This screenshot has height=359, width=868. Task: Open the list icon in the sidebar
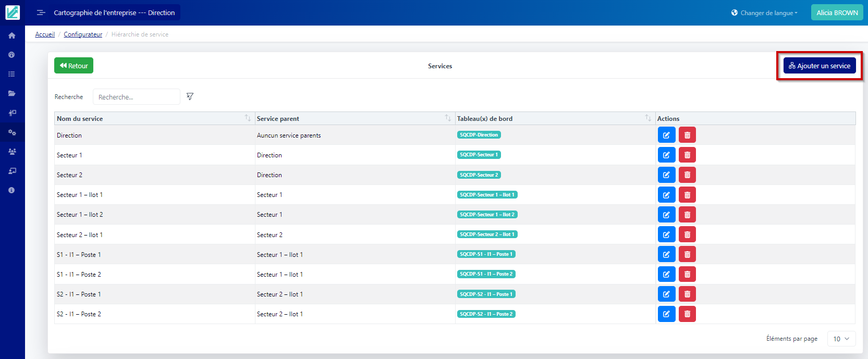point(11,74)
